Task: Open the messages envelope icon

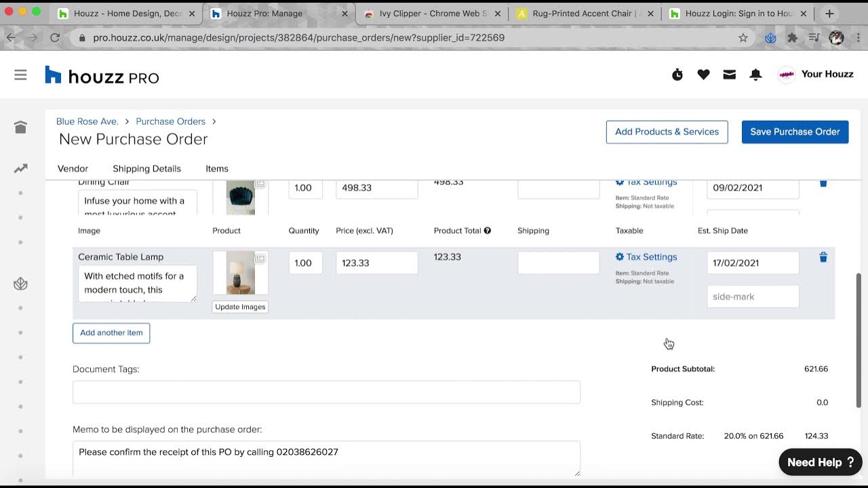Action: (x=730, y=75)
